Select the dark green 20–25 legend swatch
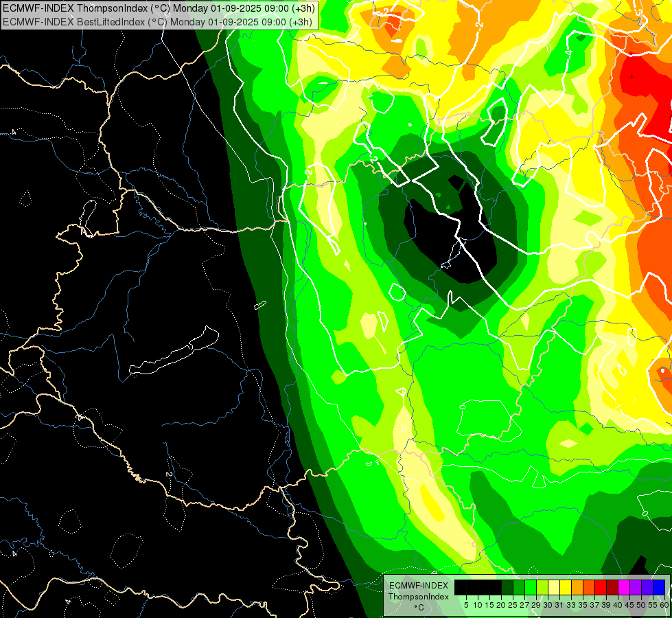The width and height of the screenshot is (672, 618). [507, 587]
